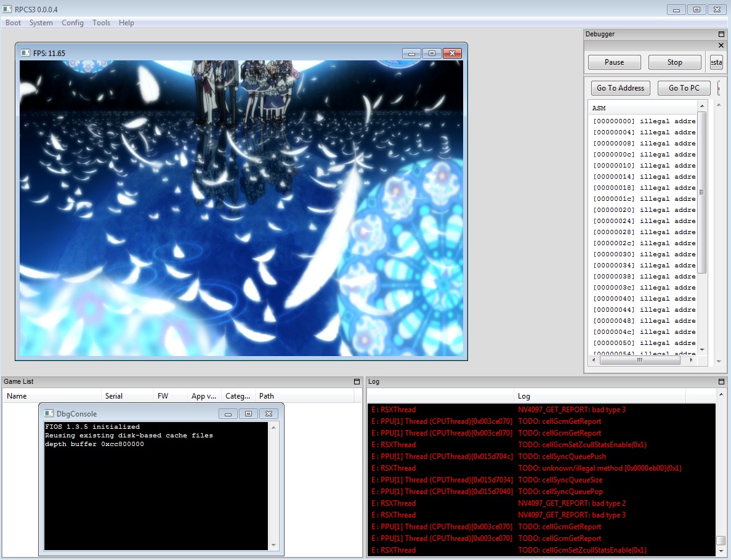Sort the Game List by Serial column
The width and height of the screenshot is (731, 560).
pos(127,396)
